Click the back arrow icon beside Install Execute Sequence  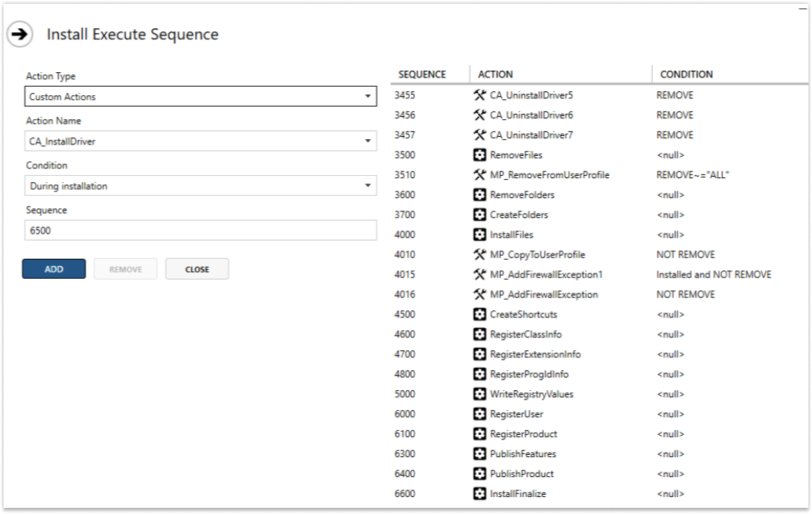click(20, 35)
